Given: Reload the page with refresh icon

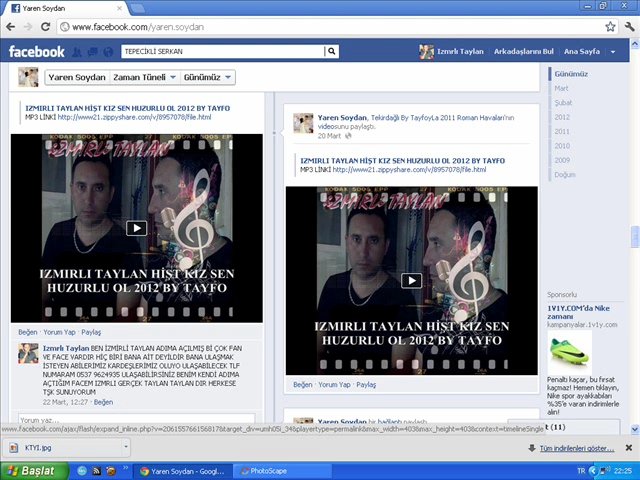Looking at the screenshot, I should (x=45, y=27).
